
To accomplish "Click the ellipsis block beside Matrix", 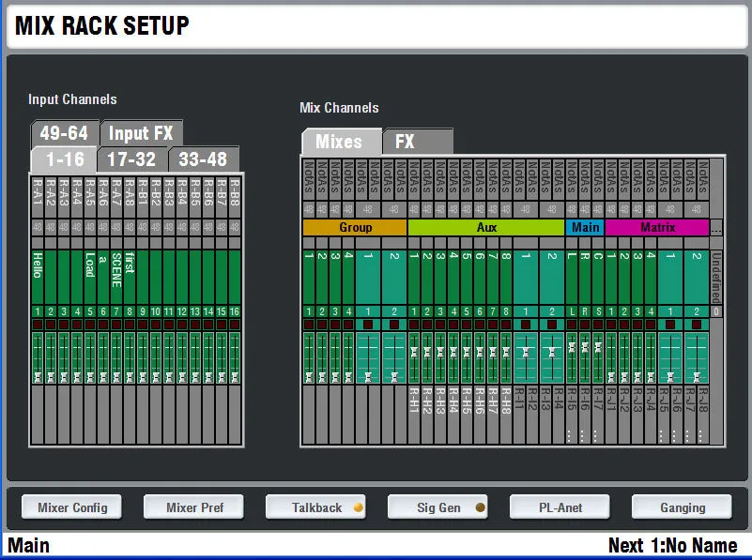I will pos(716,228).
